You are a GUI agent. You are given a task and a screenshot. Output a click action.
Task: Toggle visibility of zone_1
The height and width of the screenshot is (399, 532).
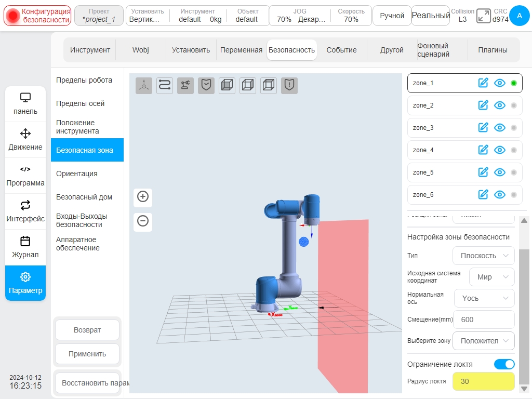500,83
